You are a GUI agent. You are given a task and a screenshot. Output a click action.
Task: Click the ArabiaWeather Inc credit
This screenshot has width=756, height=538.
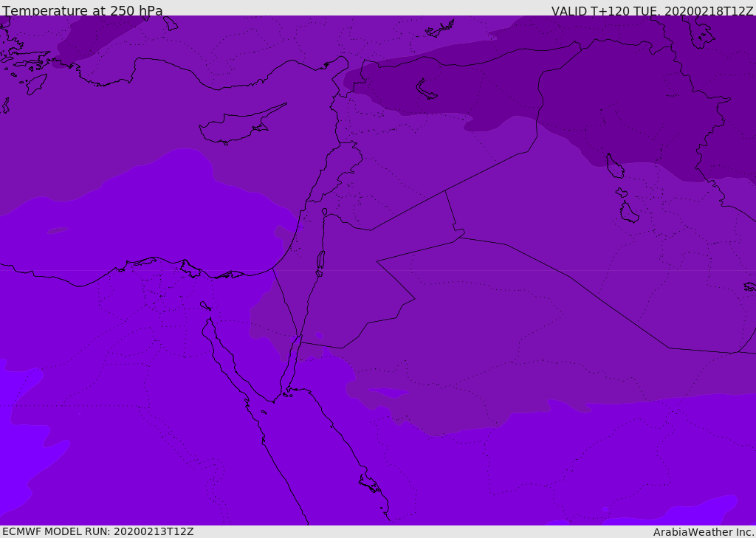coord(704,532)
